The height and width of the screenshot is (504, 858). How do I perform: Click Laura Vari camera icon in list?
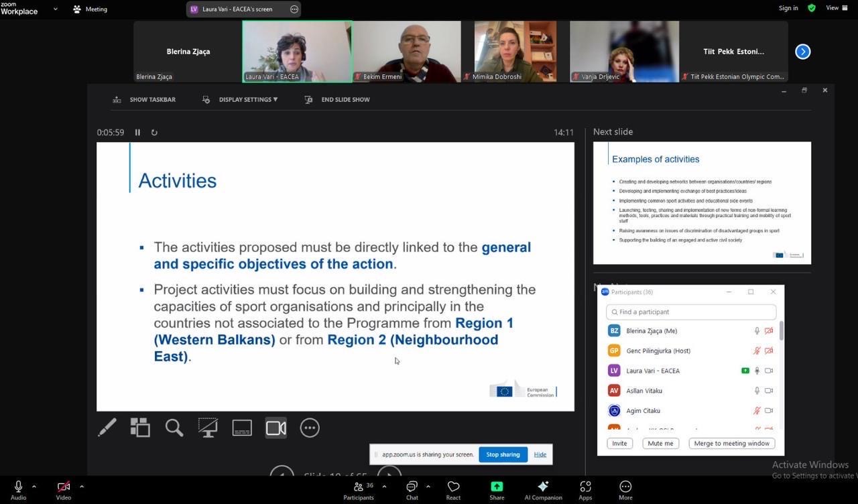point(769,371)
